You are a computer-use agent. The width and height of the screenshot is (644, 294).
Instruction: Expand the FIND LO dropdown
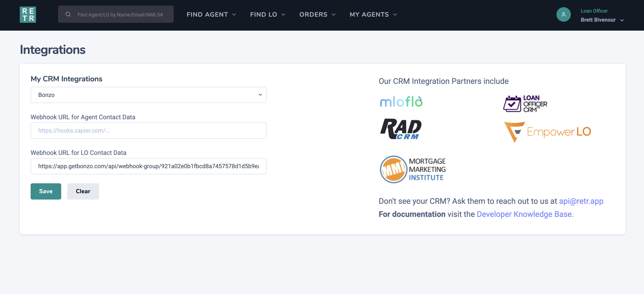click(267, 14)
